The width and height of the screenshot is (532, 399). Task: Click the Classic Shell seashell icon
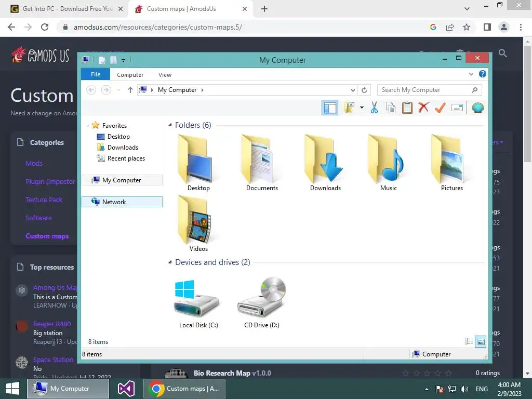478,108
